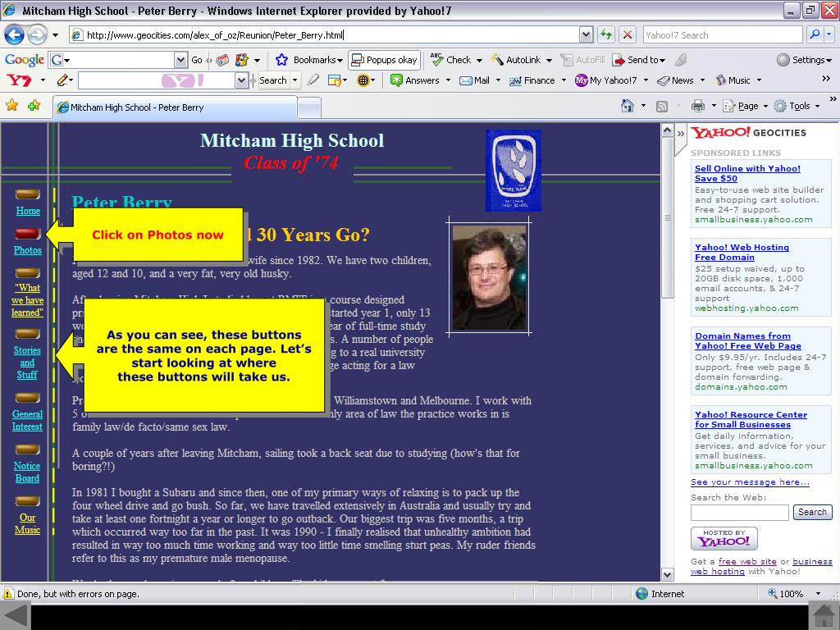Open the zoom level 100% dropdown

coord(818,594)
